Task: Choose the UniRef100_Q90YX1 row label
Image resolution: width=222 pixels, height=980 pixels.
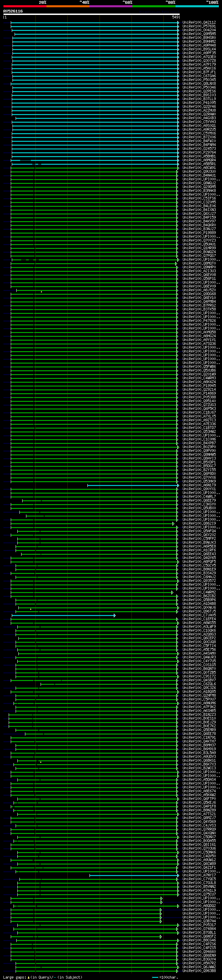Action: point(199,489)
